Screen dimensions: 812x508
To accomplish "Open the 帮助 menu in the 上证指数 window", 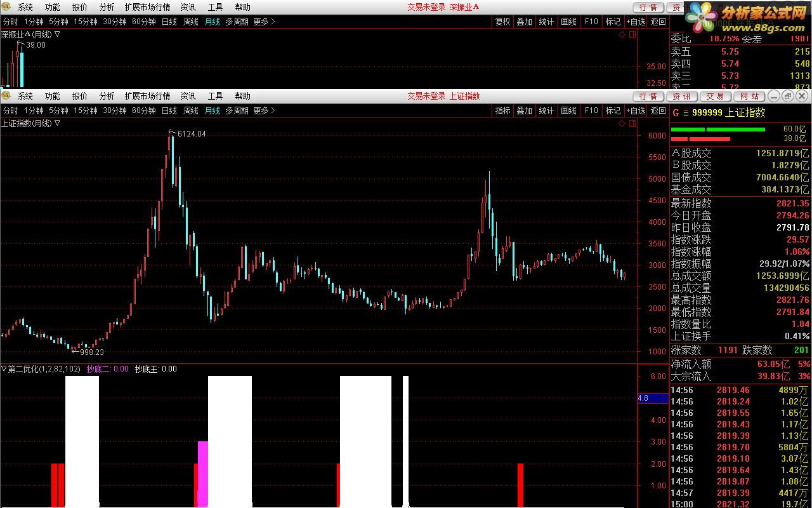I will pos(242,96).
